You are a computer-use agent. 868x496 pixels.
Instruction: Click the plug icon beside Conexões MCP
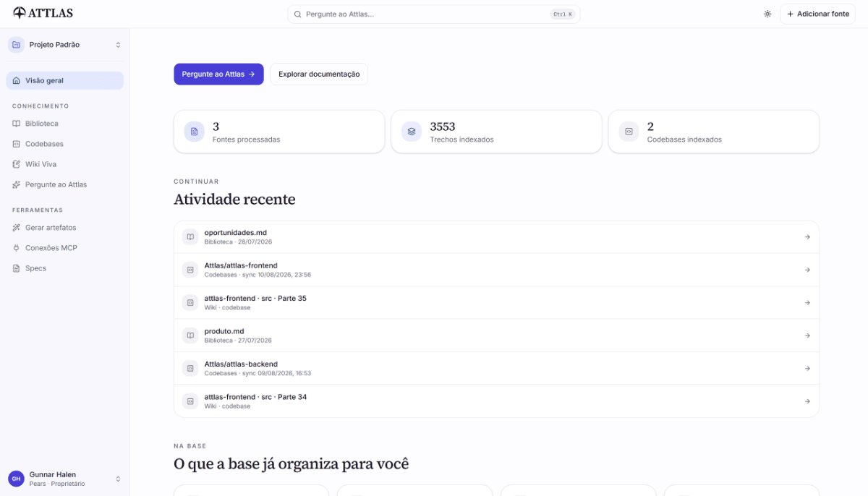point(16,248)
